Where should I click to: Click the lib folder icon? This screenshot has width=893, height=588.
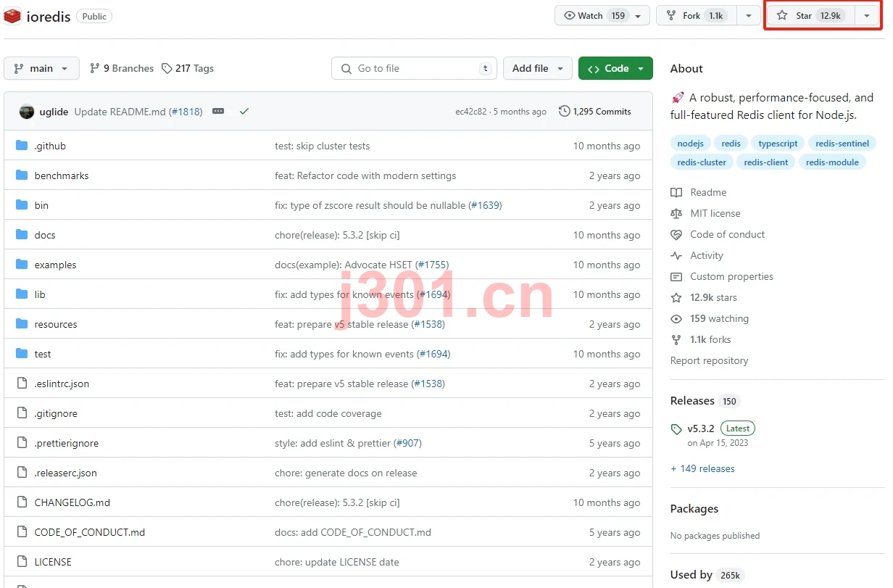(x=22, y=294)
